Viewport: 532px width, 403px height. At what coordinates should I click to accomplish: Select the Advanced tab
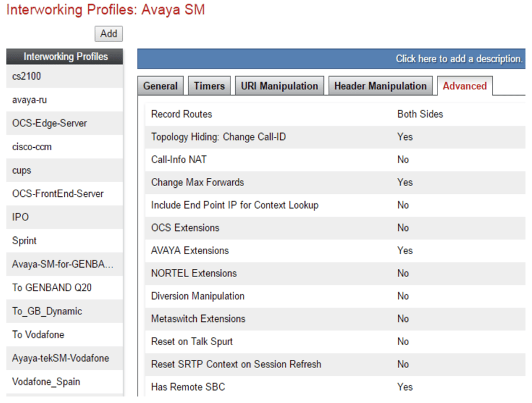[x=465, y=86]
